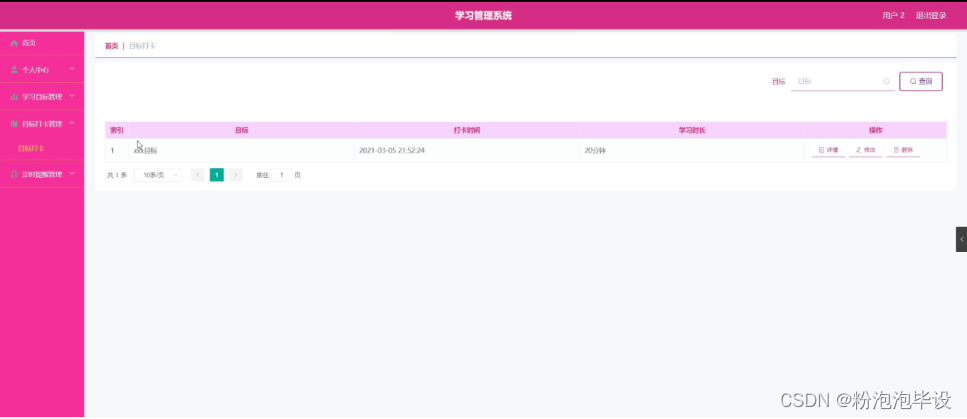This screenshot has width=967, height=419.
Task: Click the chart icon beside 目标打卡管理
Action: (x=14, y=123)
